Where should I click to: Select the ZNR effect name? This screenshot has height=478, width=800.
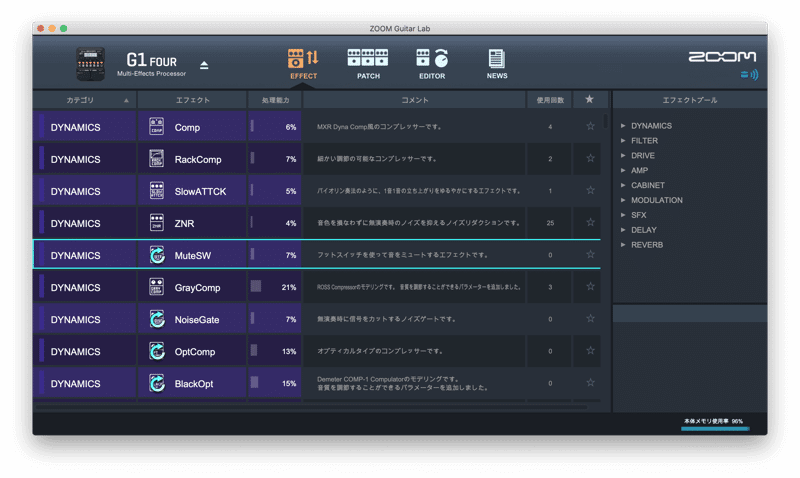click(184, 223)
